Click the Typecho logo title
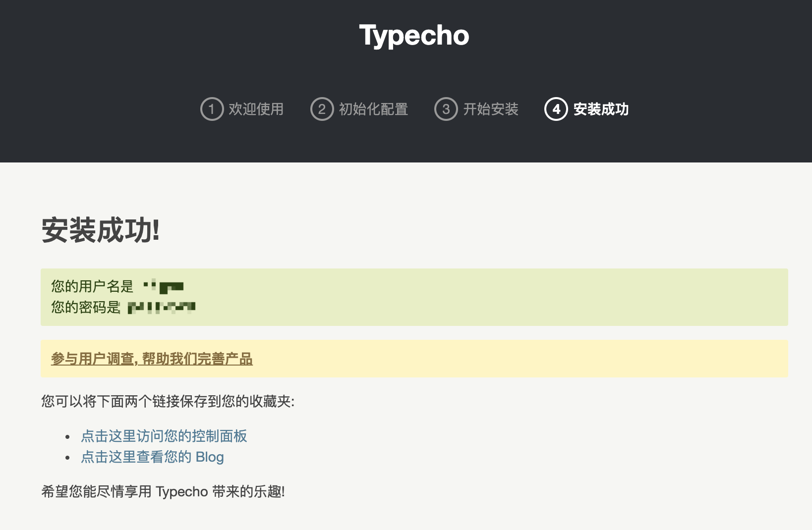Image resolution: width=812 pixels, height=530 pixels. point(414,36)
